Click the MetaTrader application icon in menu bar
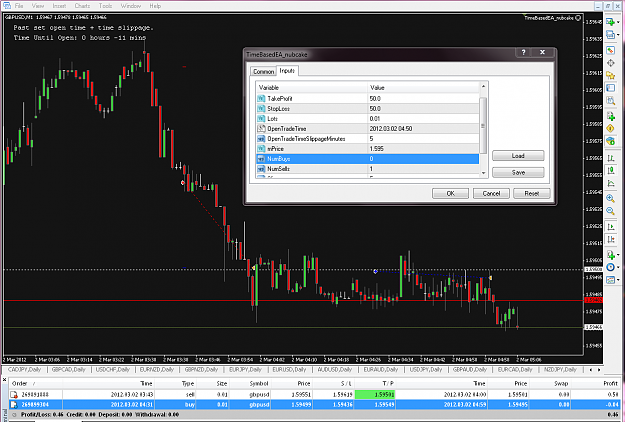Screen dimensions: 625x422 (6, 6)
